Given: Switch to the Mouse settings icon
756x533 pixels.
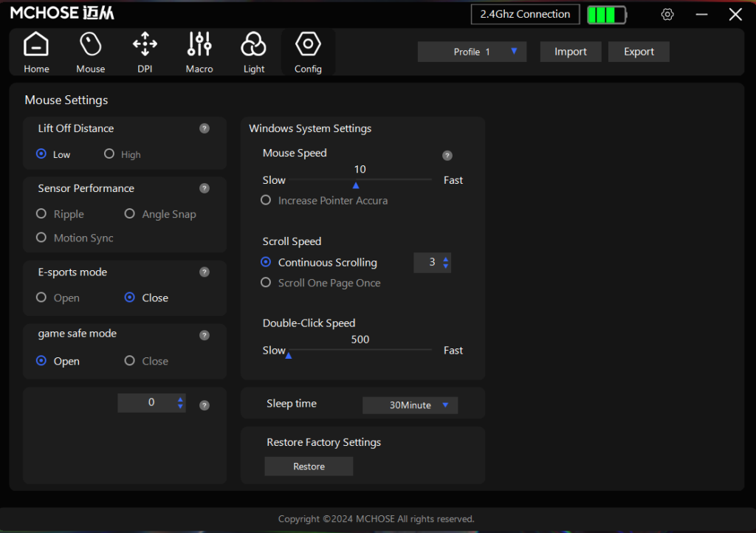Looking at the screenshot, I should pyautogui.click(x=90, y=51).
